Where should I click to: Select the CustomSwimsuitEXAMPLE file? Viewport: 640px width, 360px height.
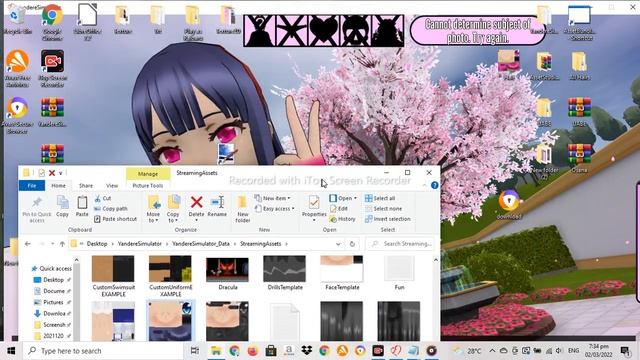point(113,276)
